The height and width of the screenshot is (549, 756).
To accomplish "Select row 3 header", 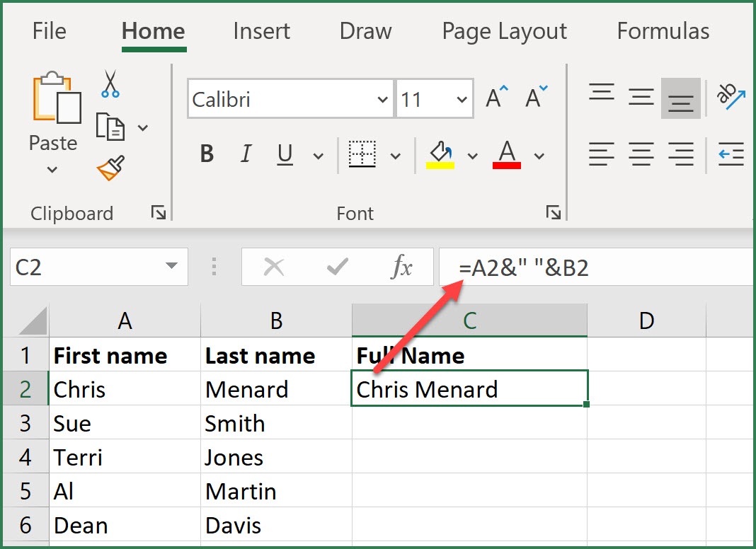I will [25, 422].
